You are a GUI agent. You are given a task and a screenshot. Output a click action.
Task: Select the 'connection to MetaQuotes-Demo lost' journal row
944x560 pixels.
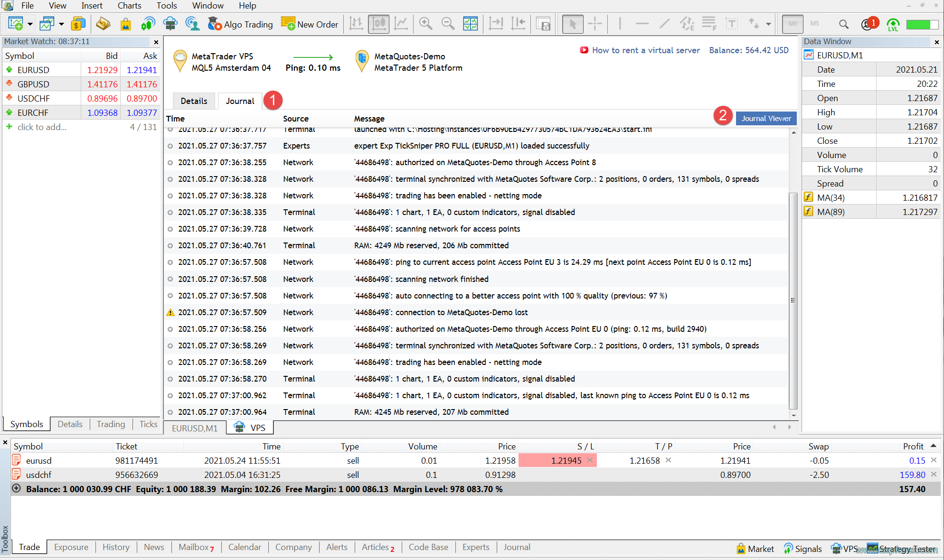pyautogui.click(x=476, y=312)
